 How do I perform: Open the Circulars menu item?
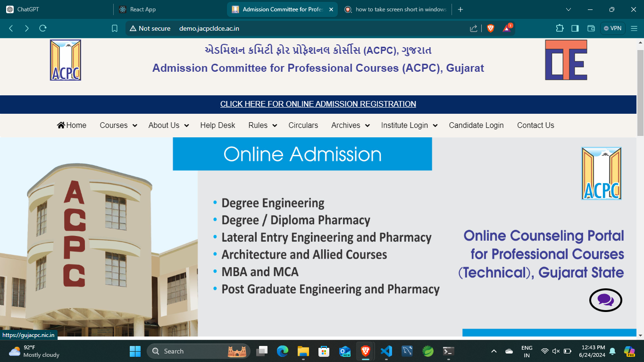tap(303, 126)
